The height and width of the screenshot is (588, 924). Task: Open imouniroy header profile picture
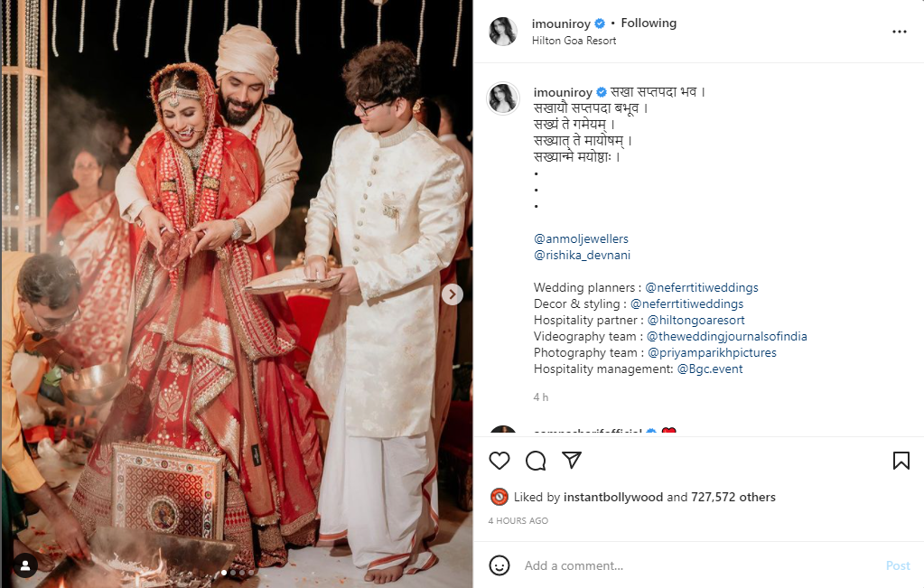(x=503, y=32)
